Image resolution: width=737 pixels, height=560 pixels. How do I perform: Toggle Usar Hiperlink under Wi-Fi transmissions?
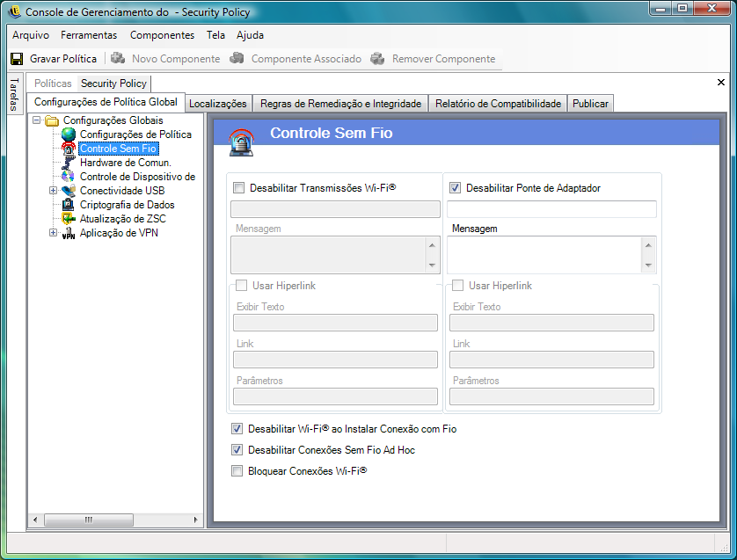241,285
